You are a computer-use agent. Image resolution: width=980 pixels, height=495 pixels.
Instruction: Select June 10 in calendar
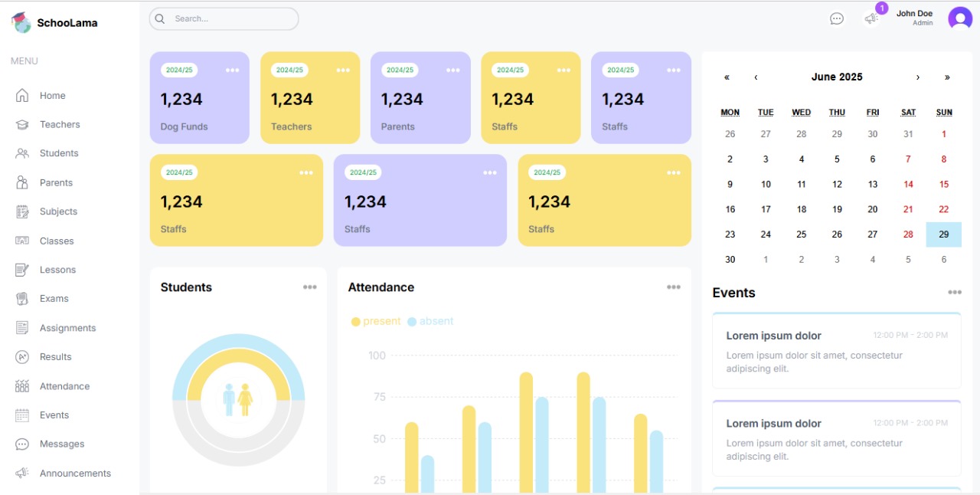pyautogui.click(x=766, y=185)
